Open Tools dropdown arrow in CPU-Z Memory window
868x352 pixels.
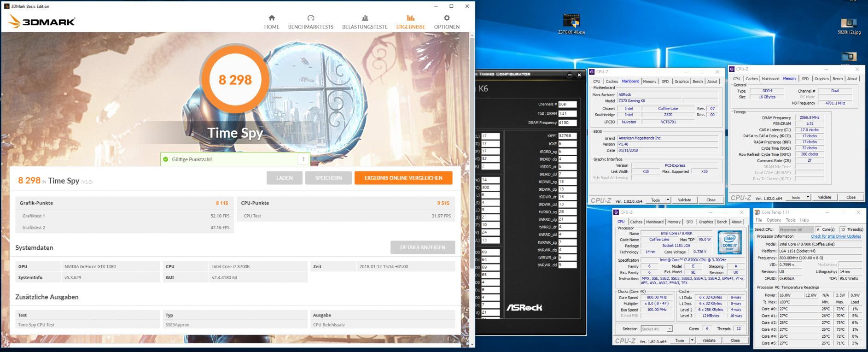(x=808, y=197)
